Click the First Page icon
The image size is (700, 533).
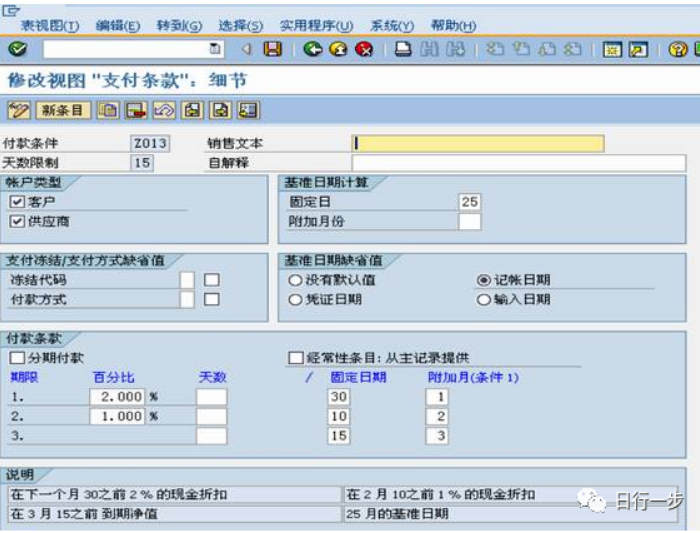[x=495, y=48]
